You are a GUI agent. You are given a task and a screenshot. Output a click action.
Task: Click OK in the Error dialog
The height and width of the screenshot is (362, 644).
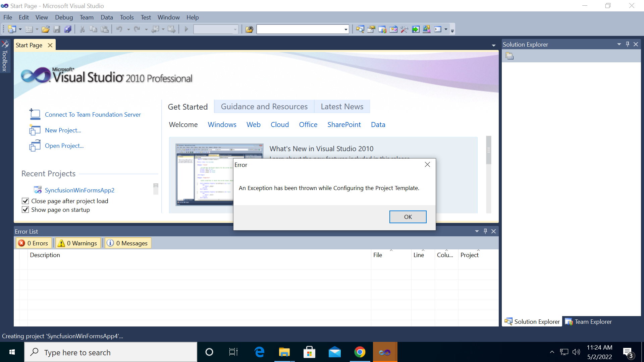[x=408, y=217]
